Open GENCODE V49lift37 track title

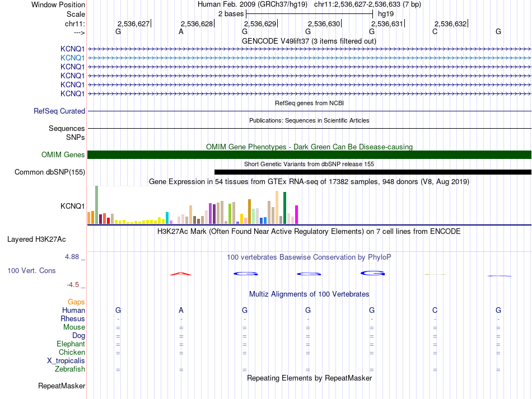point(309,41)
